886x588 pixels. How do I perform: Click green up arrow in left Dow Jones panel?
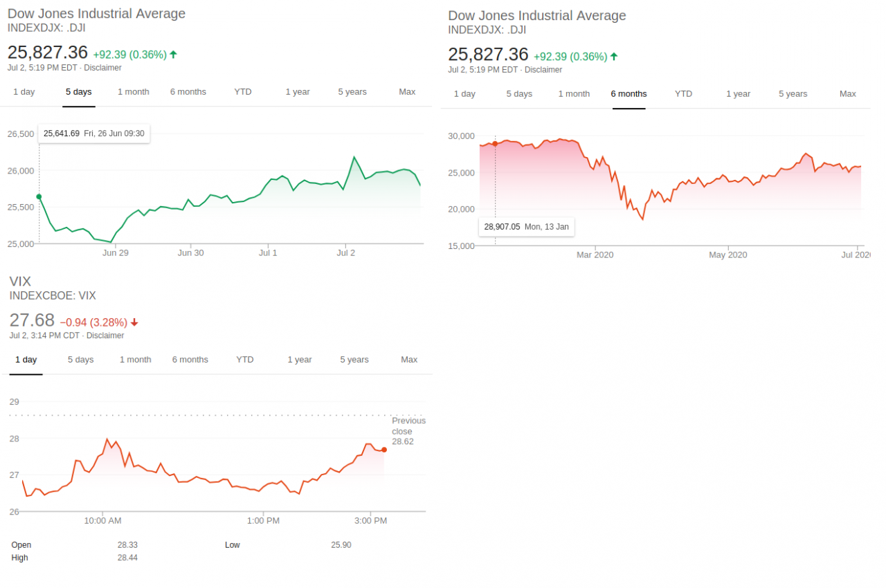pos(173,54)
